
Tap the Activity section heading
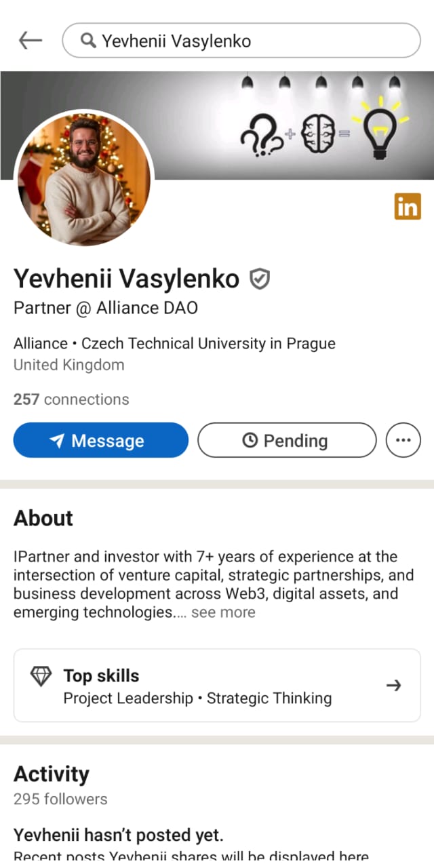52,774
